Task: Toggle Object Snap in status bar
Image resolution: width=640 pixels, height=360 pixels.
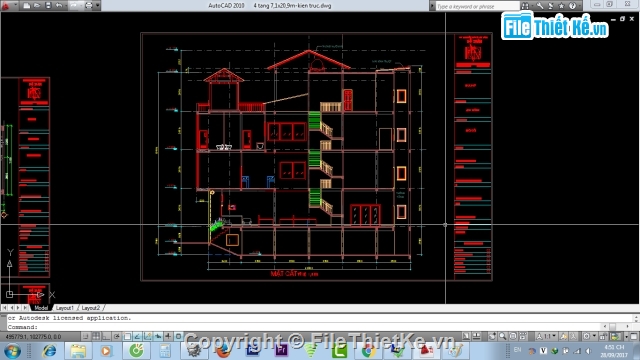Action: [x=127, y=336]
